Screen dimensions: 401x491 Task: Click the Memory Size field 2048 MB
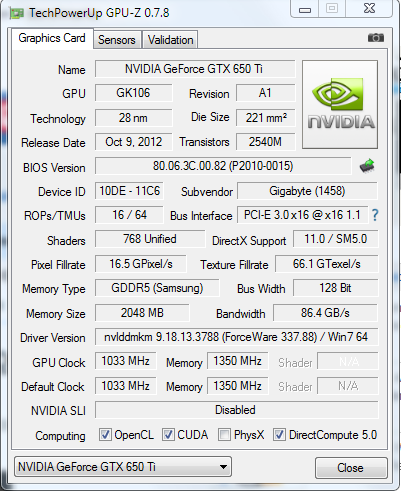tap(142, 313)
